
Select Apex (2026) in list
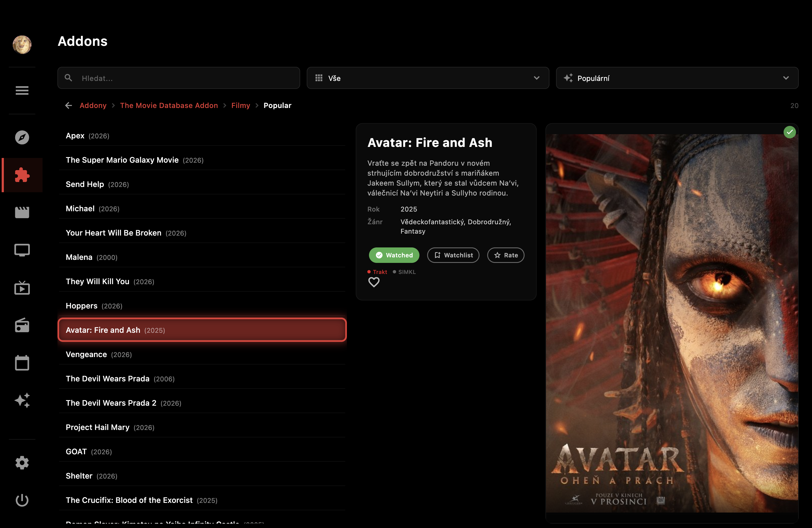202,135
